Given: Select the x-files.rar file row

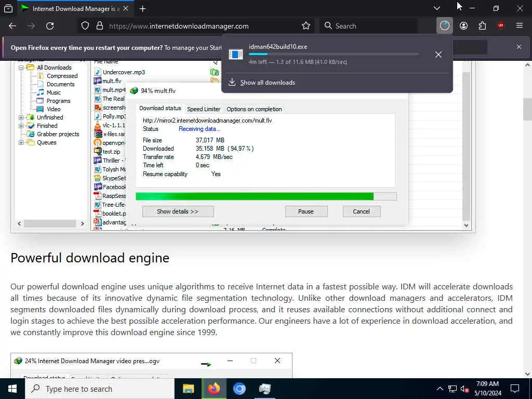Looking at the screenshot, I should pyautogui.click(x=114, y=134).
